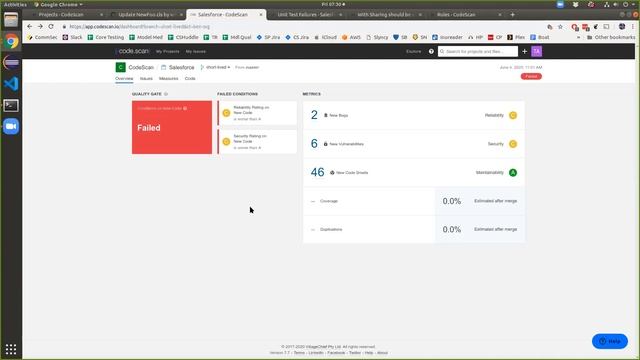Open the Core Testing bookmark
Screen dimensions: 640x360
[106, 38]
